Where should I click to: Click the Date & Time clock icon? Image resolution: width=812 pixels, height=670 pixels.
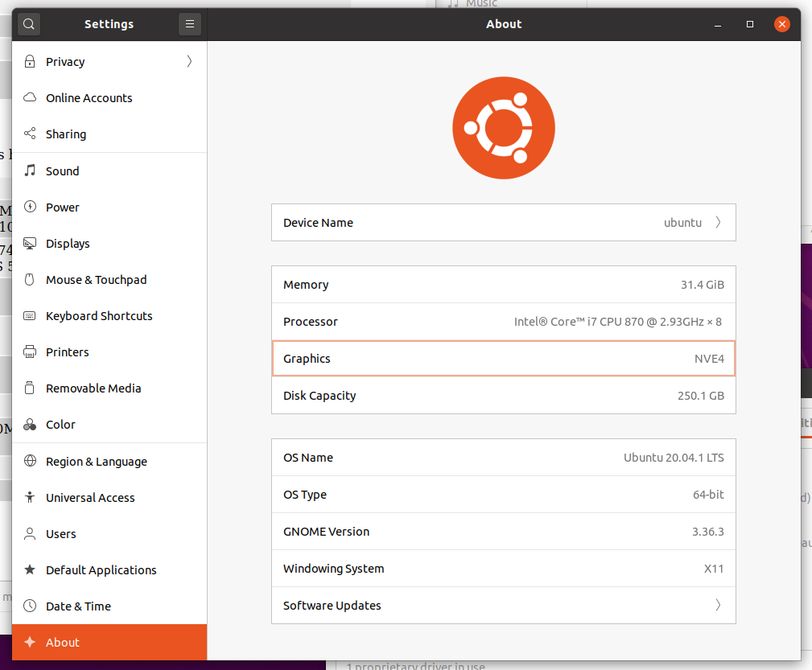pyautogui.click(x=30, y=606)
